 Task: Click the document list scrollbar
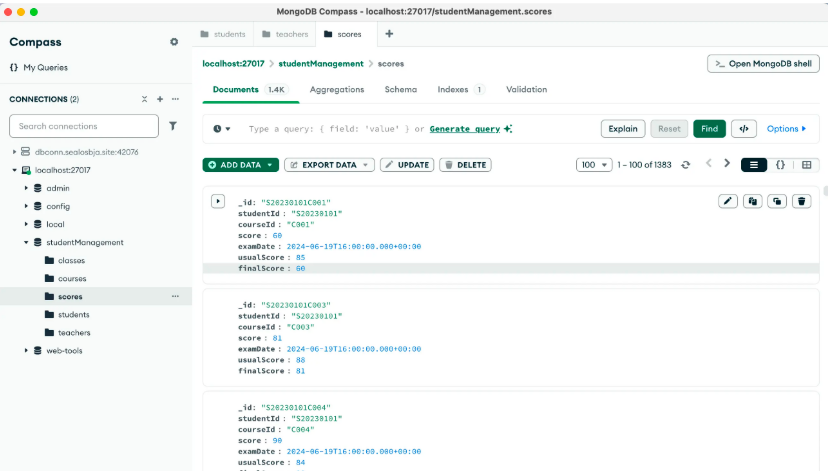(825, 191)
